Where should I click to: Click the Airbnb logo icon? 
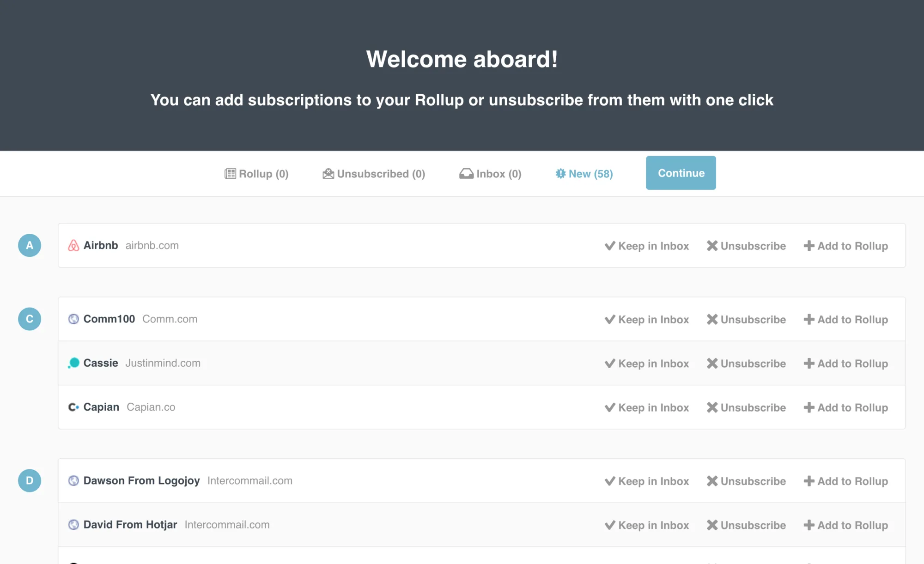click(x=73, y=245)
